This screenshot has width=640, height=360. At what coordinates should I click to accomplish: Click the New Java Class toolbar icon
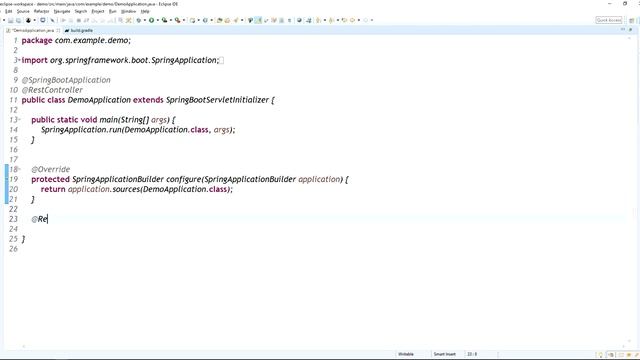pyautogui.click(x=205, y=20)
